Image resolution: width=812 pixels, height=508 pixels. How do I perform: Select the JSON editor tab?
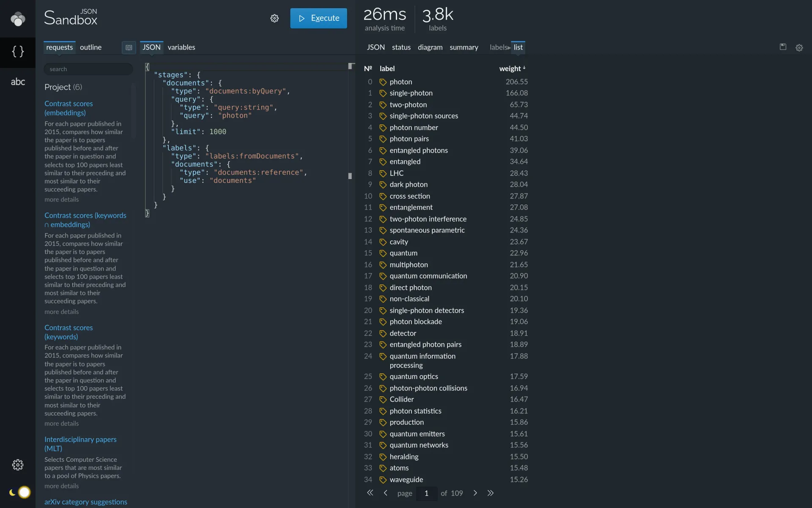tap(151, 47)
